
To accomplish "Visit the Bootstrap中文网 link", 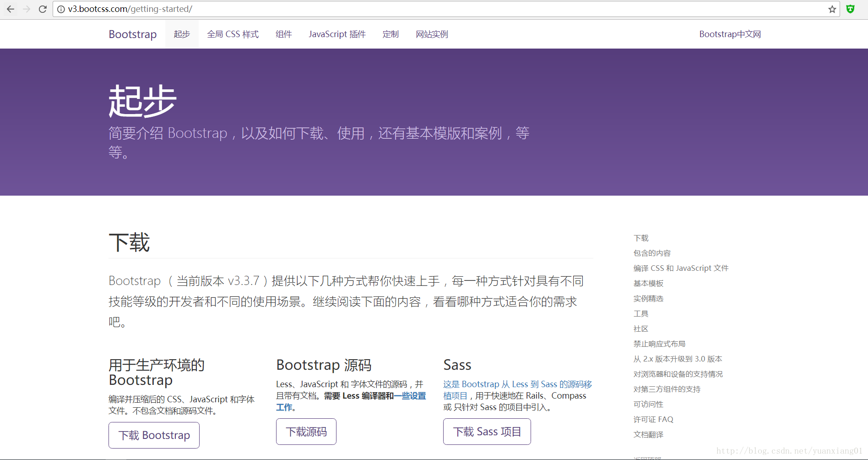I will click(730, 34).
